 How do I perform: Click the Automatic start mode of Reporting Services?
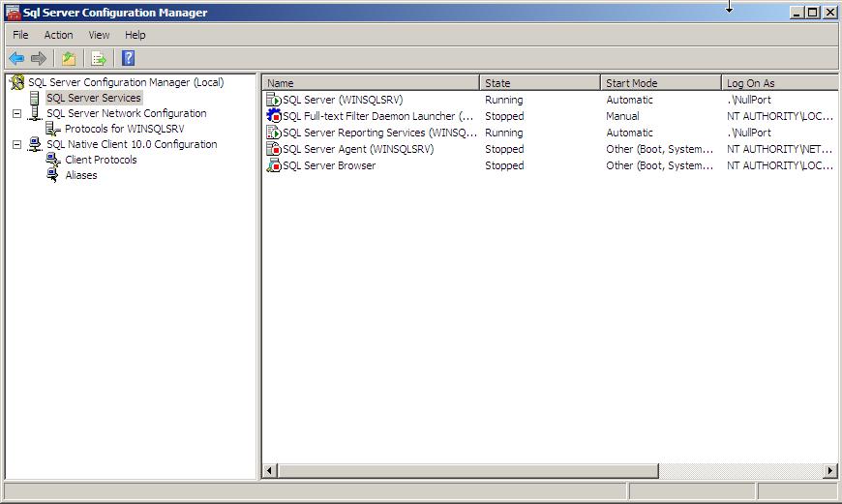(x=629, y=133)
